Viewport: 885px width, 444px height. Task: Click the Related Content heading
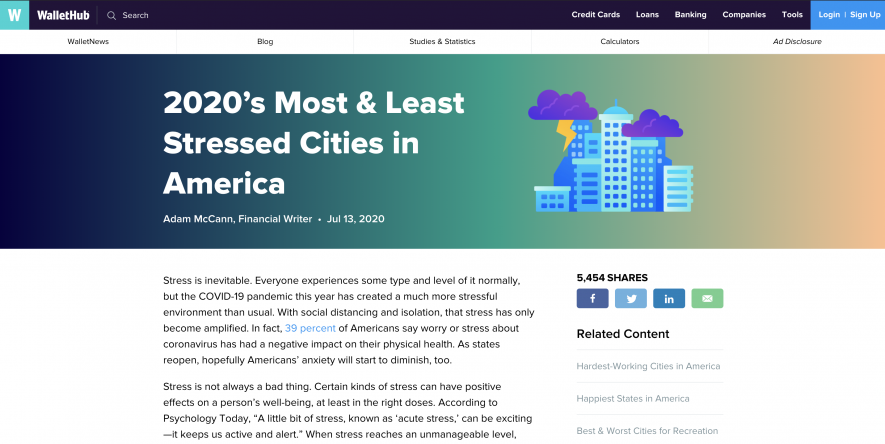(x=623, y=334)
